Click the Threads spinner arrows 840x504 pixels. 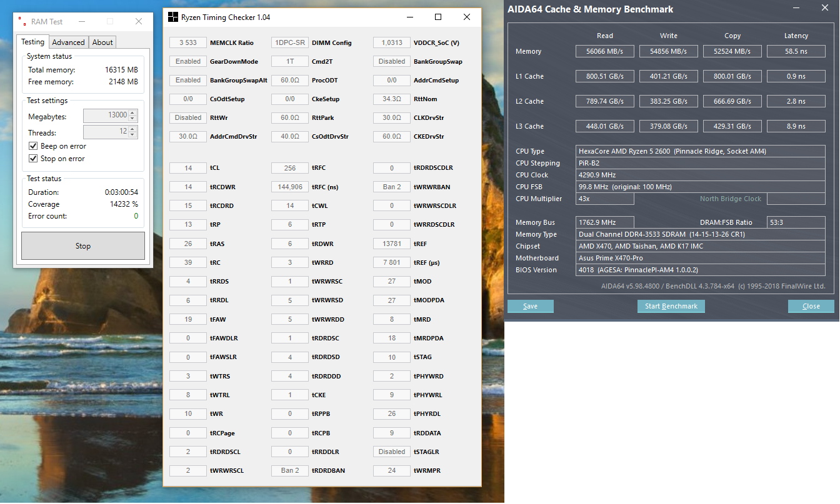pos(133,132)
